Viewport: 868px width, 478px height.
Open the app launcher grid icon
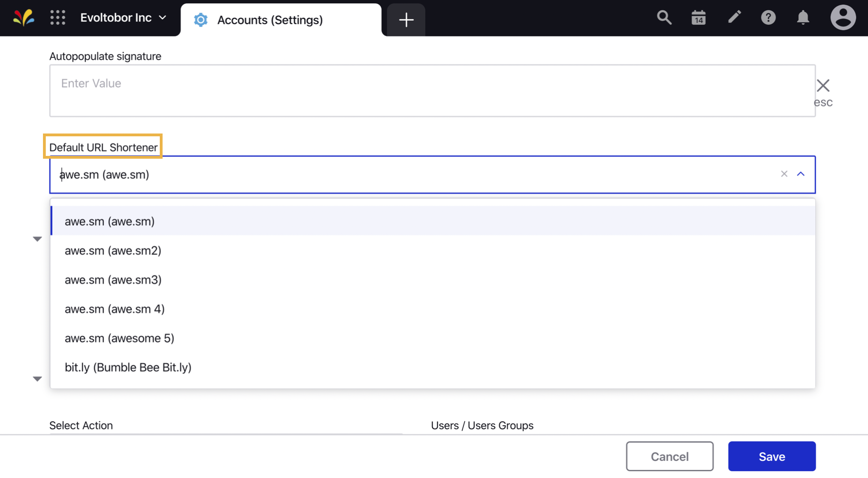[x=58, y=17]
